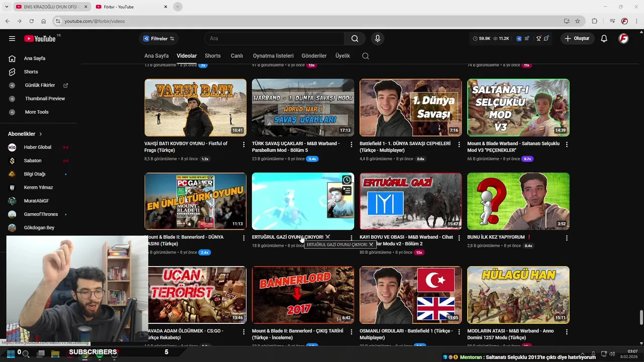Click the vidIQ chat bubble icon
The width and height of the screenshot is (644, 362).
point(546,39)
